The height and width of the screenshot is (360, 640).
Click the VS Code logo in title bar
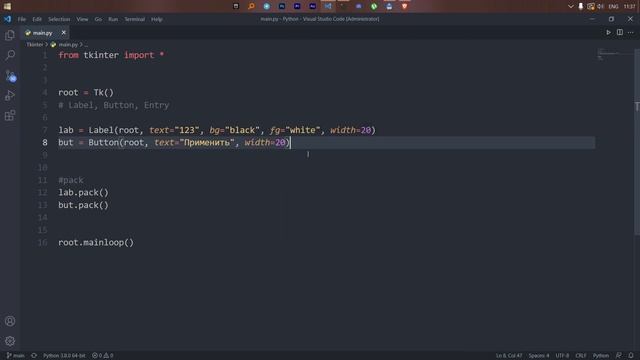coord(8,19)
